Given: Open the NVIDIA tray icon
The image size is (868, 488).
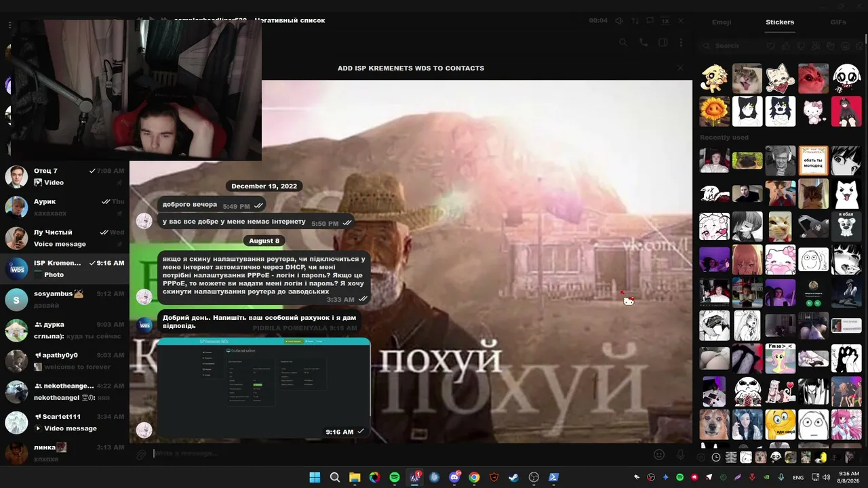Looking at the screenshot, I should [x=767, y=477].
